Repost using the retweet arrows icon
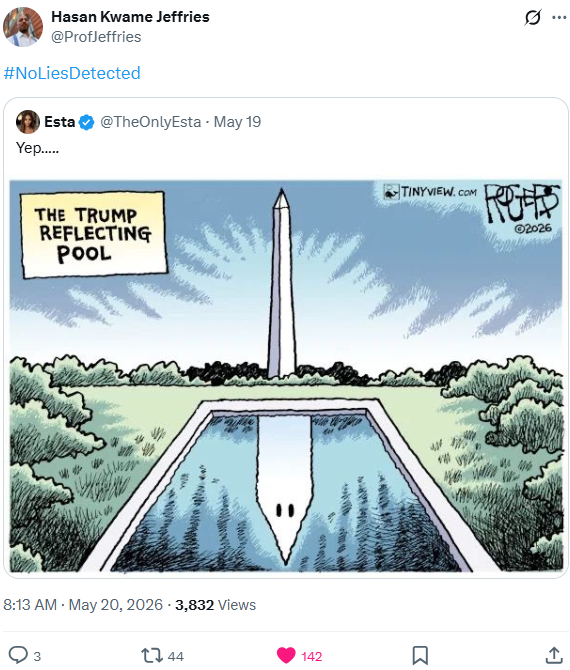Viewport: 570px width, 670px height. (x=152, y=655)
